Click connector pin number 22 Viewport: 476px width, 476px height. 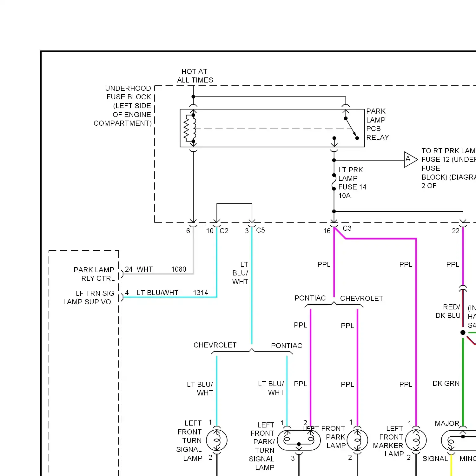click(x=456, y=231)
